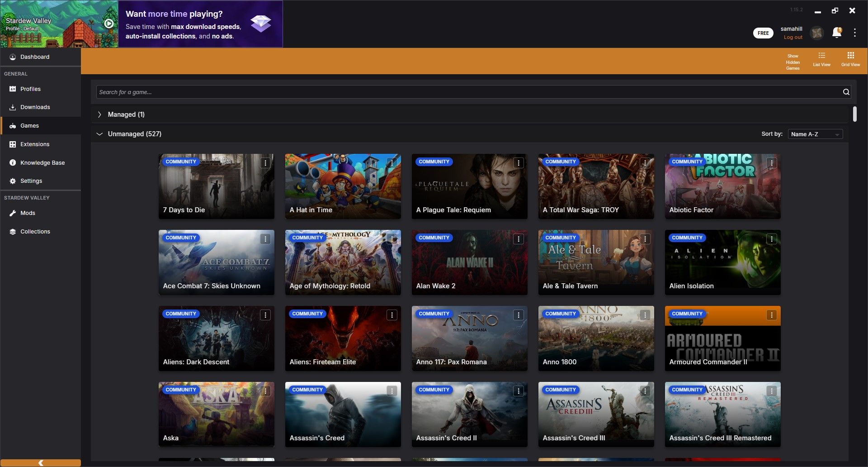Open the user account overflow menu
Image resolution: width=868 pixels, height=467 pixels.
point(855,33)
